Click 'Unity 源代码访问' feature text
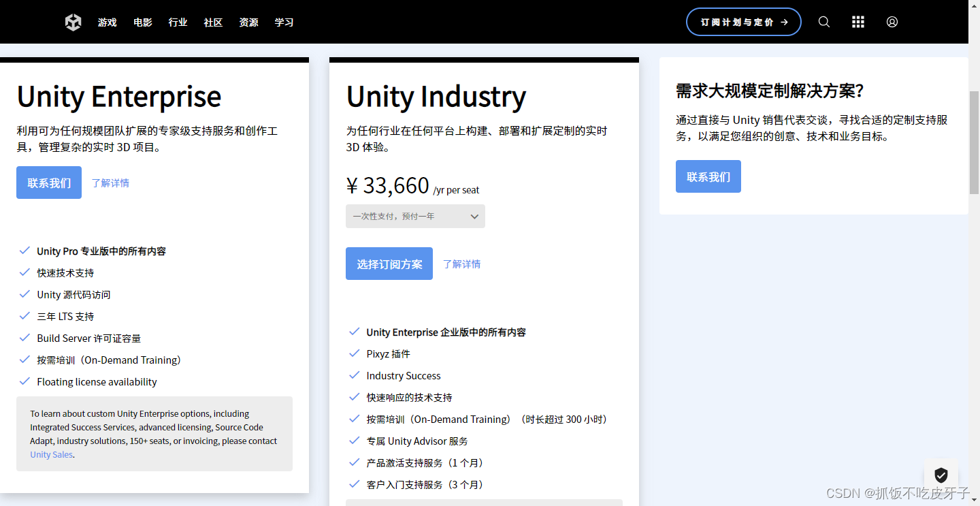 point(73,294)
